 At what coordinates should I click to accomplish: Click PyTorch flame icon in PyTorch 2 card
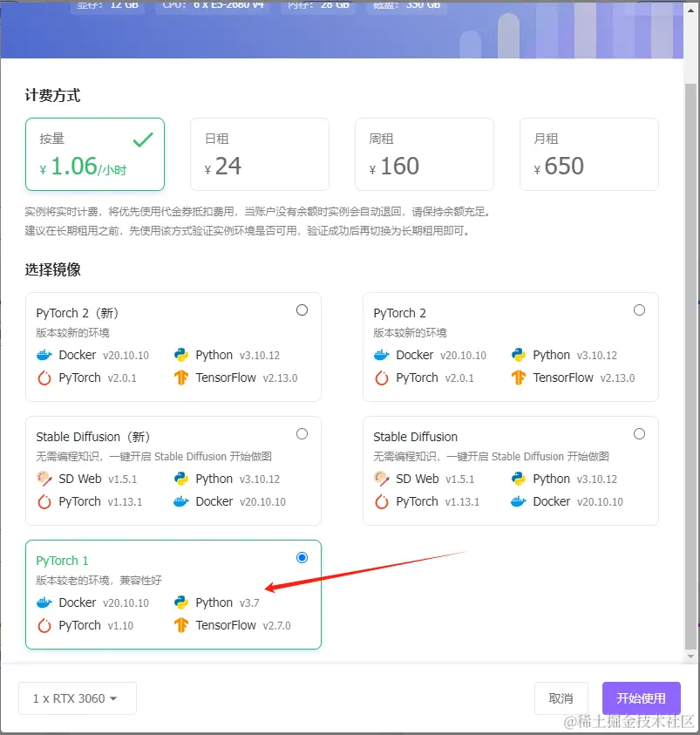tap(382, 378)
